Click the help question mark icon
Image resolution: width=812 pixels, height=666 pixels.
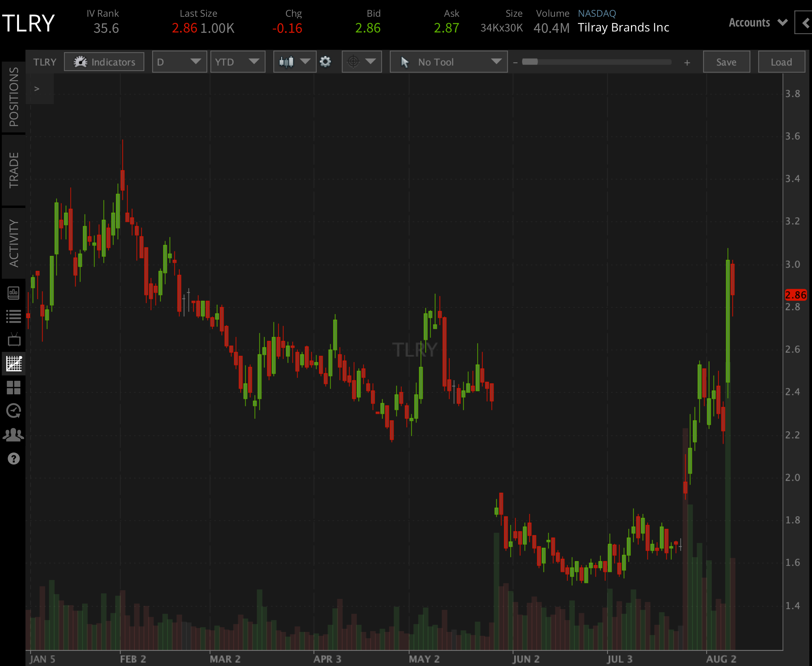pyautogui.click(x=13, y=459)
